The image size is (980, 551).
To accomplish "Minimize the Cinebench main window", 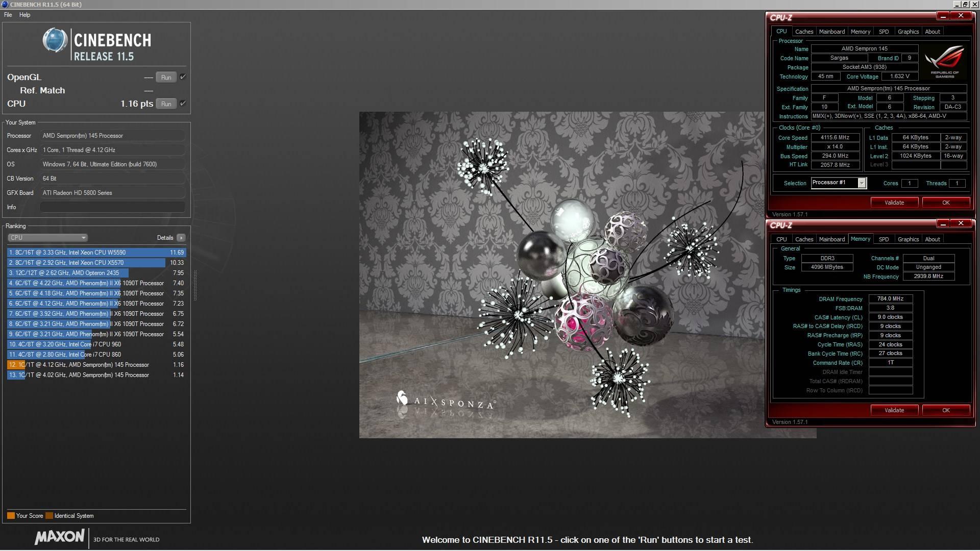I will tap(957, 4).
